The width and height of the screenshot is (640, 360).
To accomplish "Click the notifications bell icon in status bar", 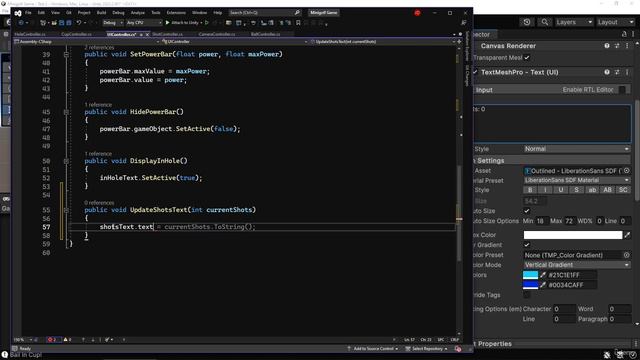I will pyautogui.click(x=458, y=349).
